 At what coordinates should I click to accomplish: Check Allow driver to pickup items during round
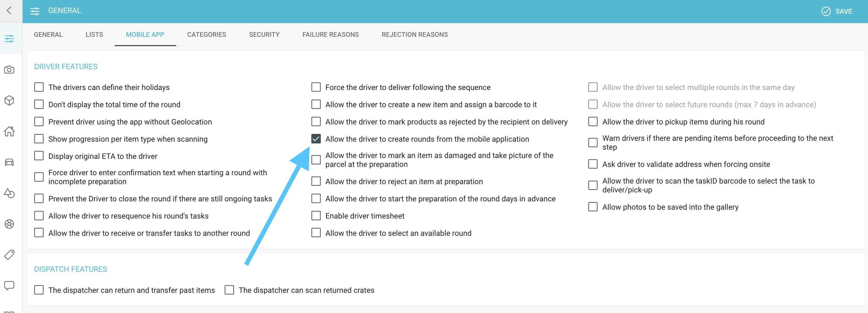pos(593,122)
